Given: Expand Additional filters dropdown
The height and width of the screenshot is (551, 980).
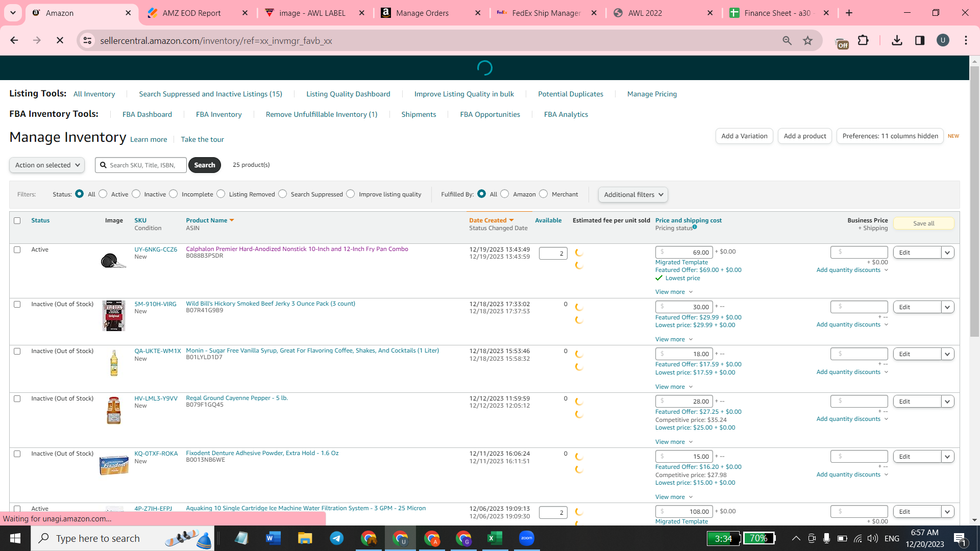Looking at the screenshot, I should pyautogui.click(x=633, y=194).
